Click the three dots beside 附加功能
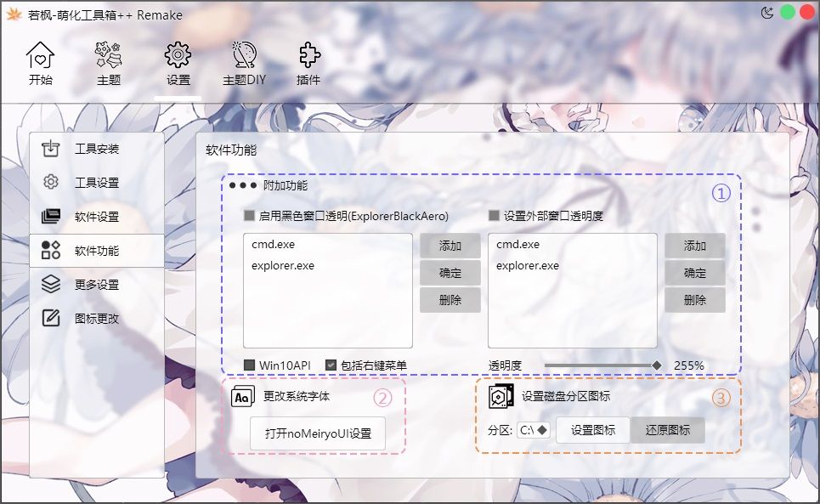The image size is (820, 504). click(243, 185)
